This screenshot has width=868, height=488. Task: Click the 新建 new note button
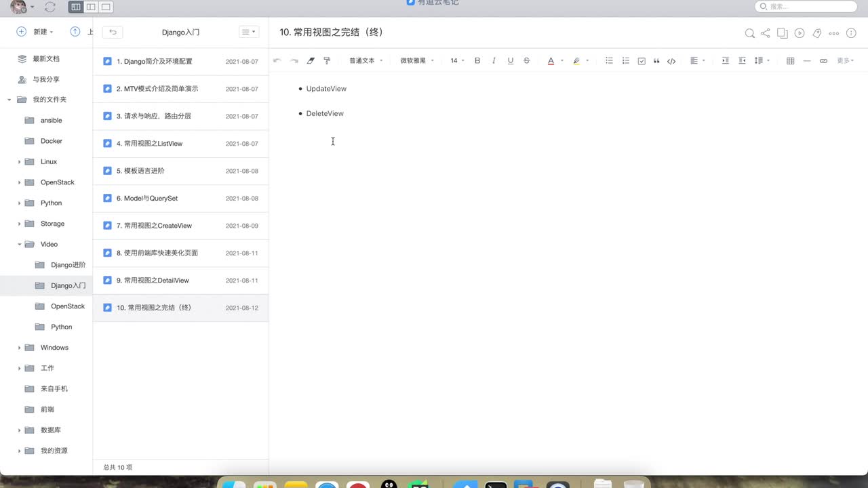click(x=35, y=32)
